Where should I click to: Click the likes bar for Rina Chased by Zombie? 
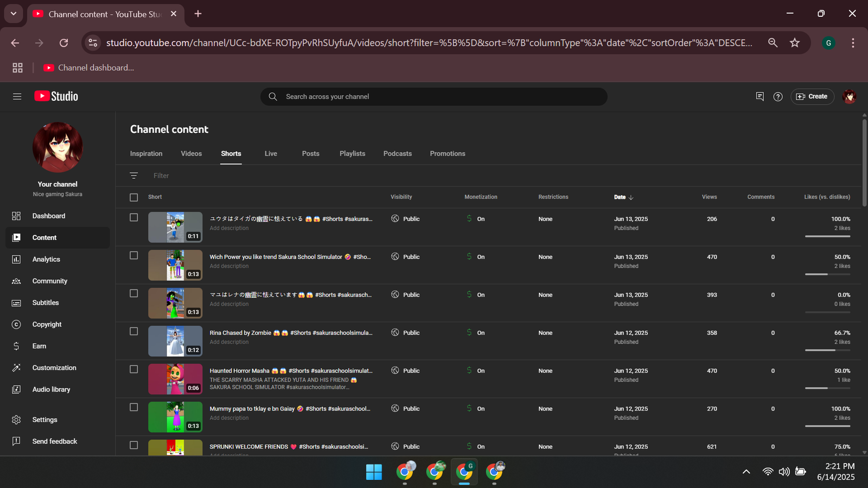click(827, 350)
